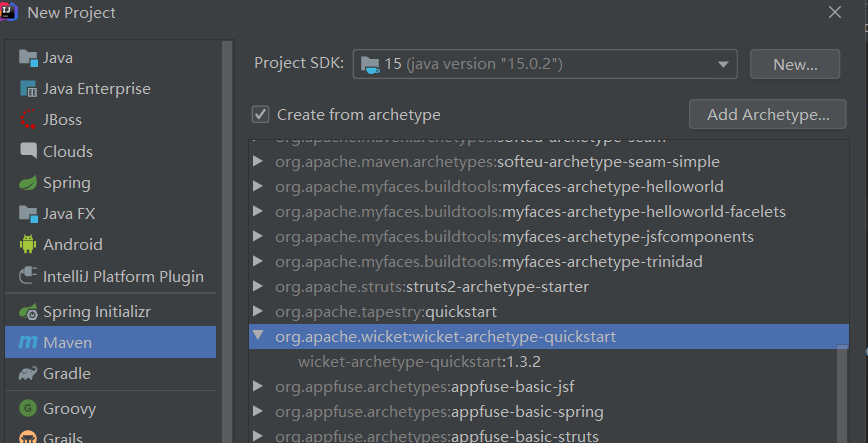Viewport: 868px width, 443px height.
Task: Select softeu-archetype-seam-simple archetype text
Action: tap(608, 162)
